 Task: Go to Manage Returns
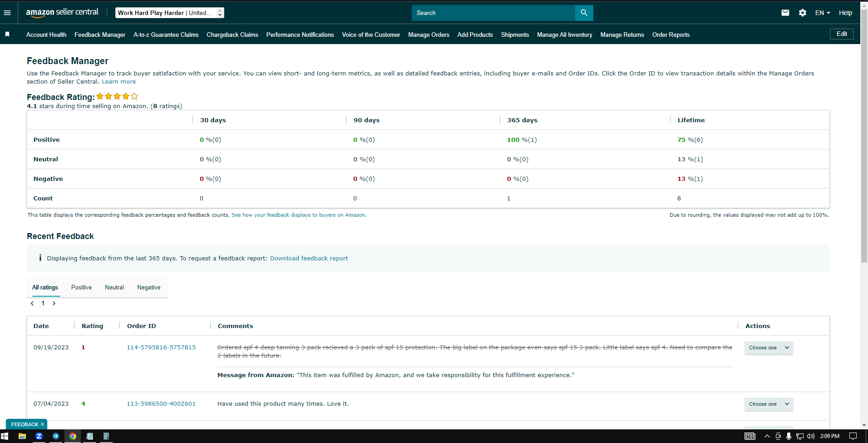[x=622, y=35]
